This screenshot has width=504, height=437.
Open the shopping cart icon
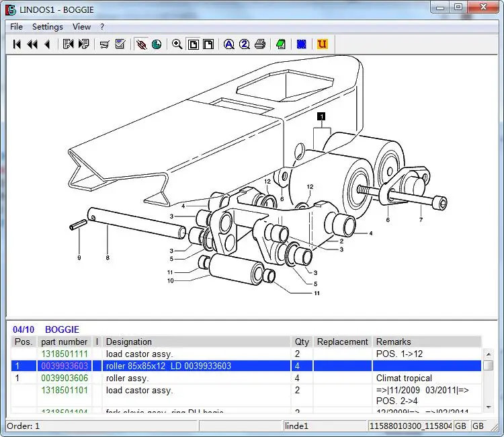coord(104,44)
